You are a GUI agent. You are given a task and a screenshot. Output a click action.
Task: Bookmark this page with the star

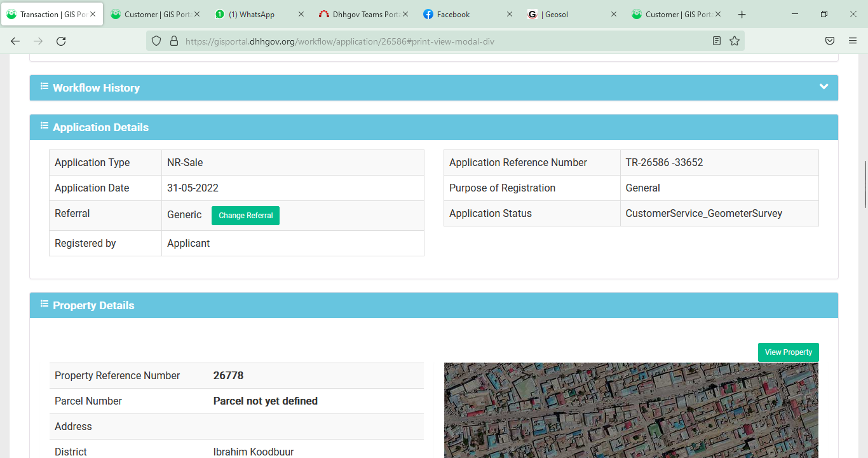735,41
